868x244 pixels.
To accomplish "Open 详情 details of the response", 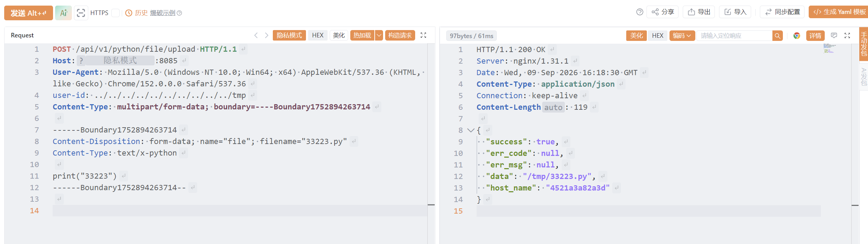I will tap(815, 36).
